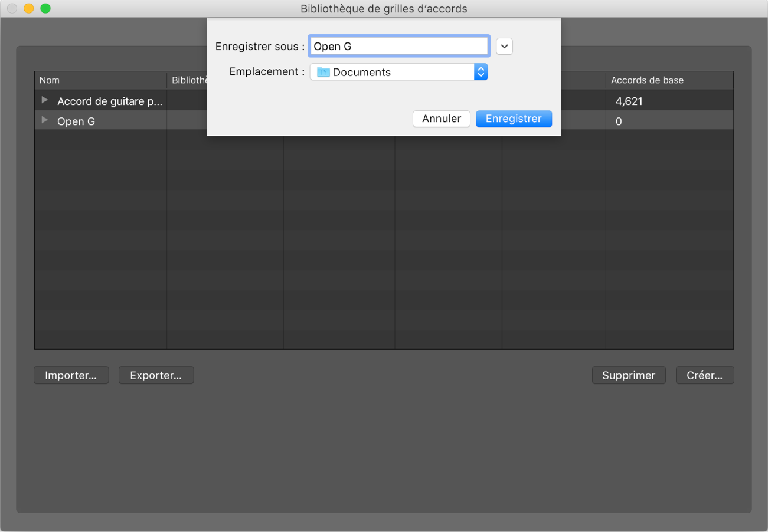Select the Accord de guitare p... row
This screenshot has width=768, height=532.
point(384,101)
